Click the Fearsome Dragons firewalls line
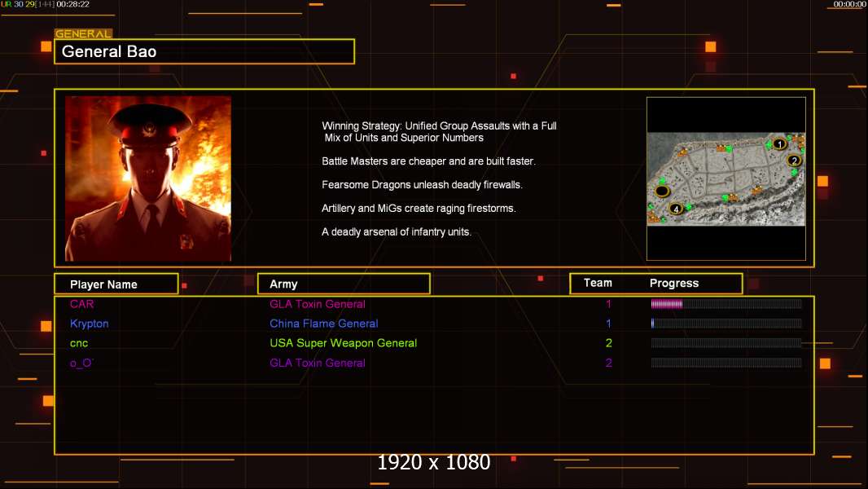 pyautogui.click(x=422, y=185)
